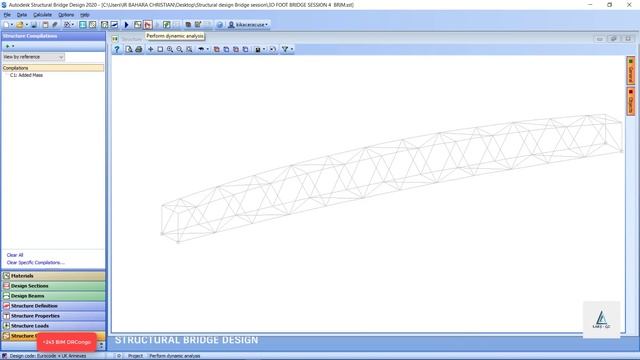Image resolution: width=640 pixels, height=360 pixels.
Task: Click the Structure Definition pane icon
Action: [x=6, y=306]
